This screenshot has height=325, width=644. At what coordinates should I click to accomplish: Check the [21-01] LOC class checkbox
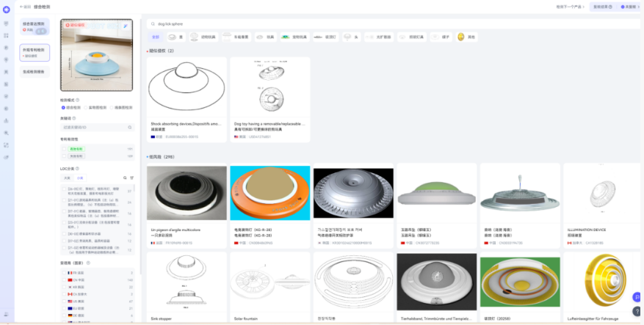pos(64,200)
